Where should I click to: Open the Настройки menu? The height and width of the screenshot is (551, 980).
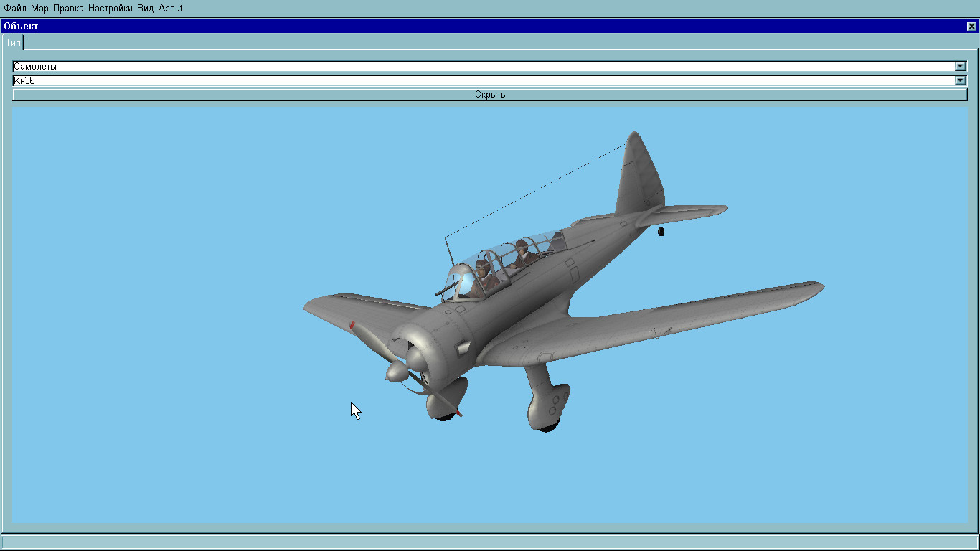110,9
